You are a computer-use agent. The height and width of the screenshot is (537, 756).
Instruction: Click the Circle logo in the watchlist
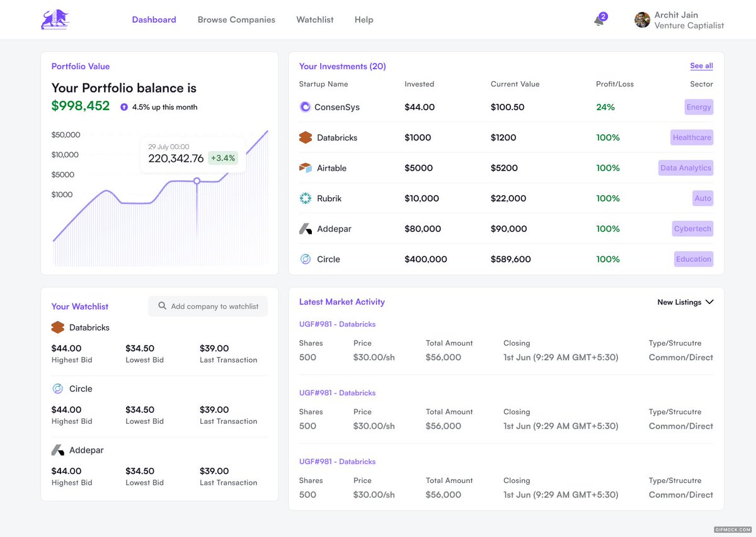coord(57,388)
